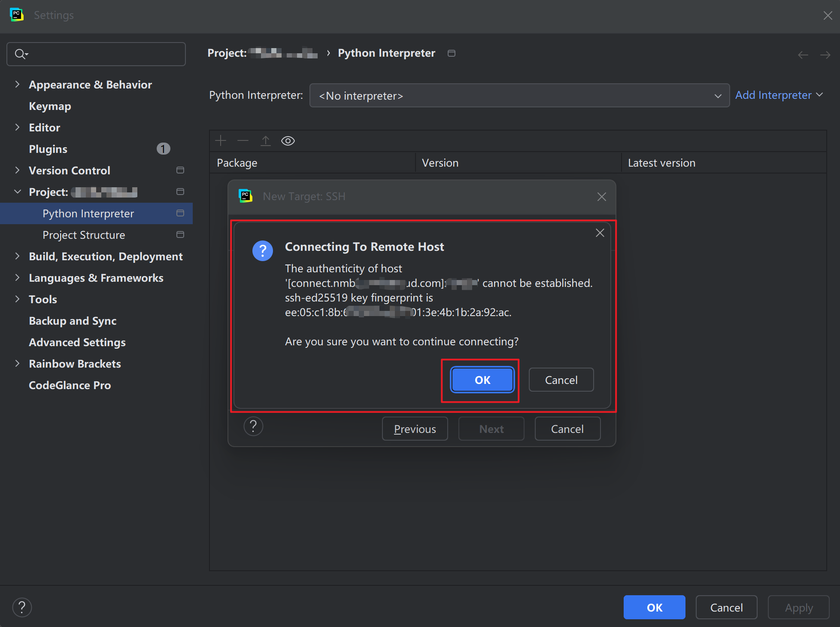Cancel the New Target SSH wizard

[567, 429]
